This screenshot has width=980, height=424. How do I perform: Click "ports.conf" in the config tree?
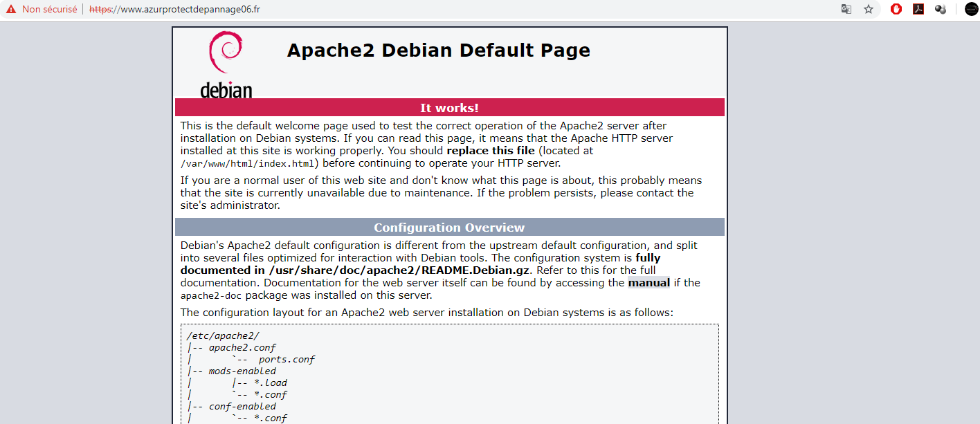coord(287,359)
